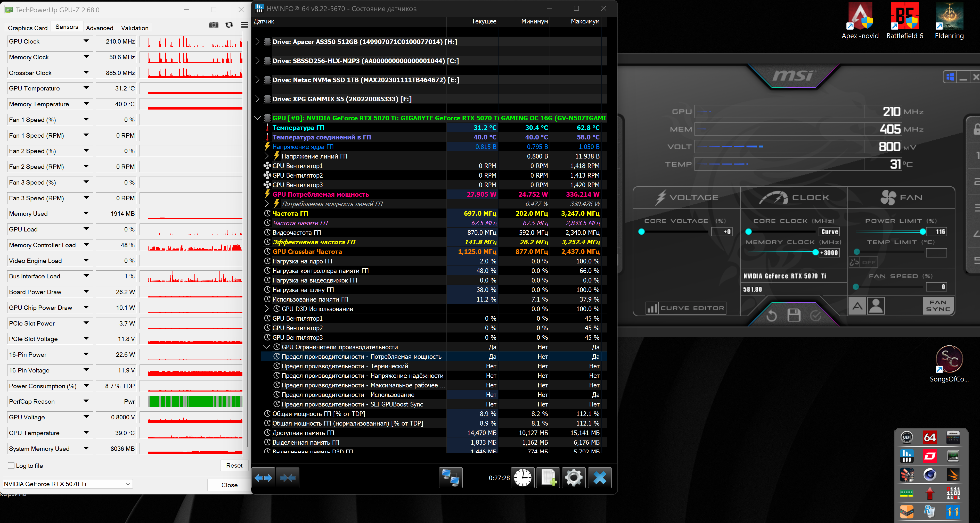Switch to the Advanced tab
The height and width of the screenshot is (523, 980).
(100, 28)
